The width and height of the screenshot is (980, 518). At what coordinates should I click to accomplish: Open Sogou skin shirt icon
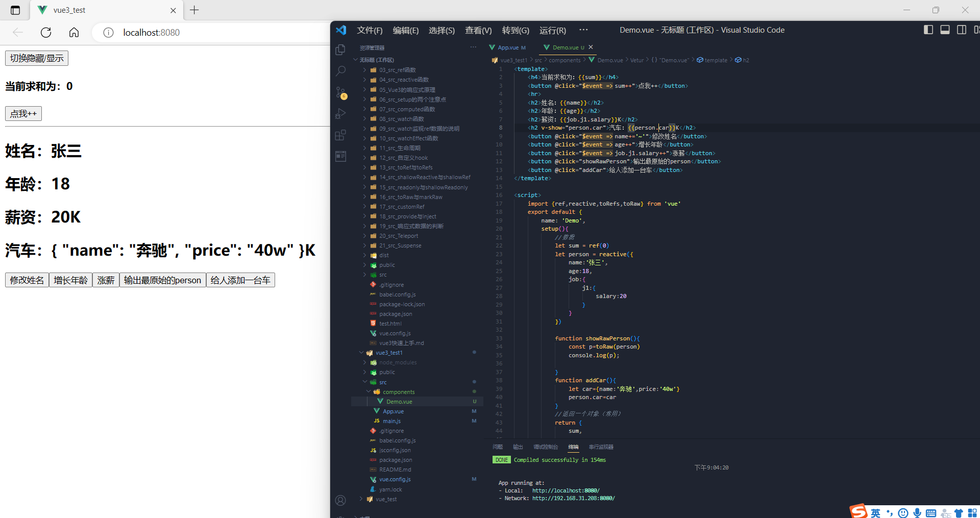click(x=959, y=513)
